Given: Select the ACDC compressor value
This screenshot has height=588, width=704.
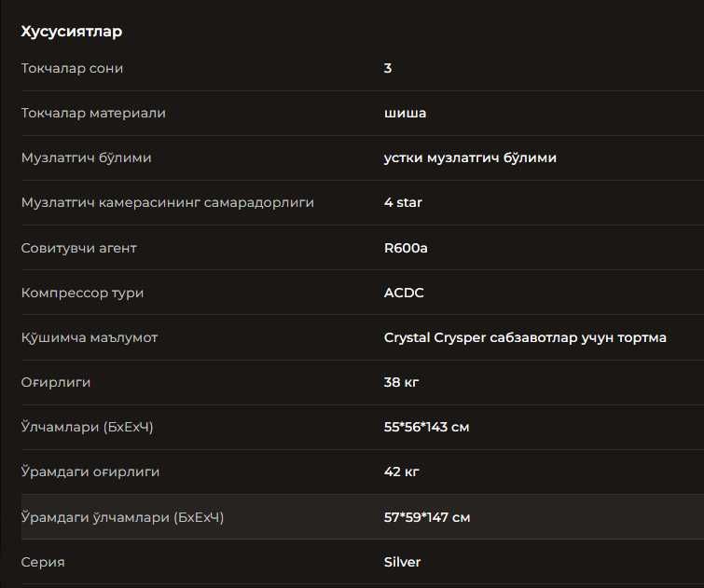Looking at the screenshot, I should pyautogui.click(x=404, y=293).
